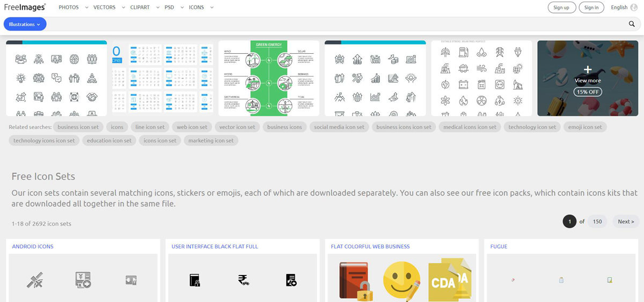The image size is (644, 302).
Task: Select page 1 in pagination
Action: 569,221
